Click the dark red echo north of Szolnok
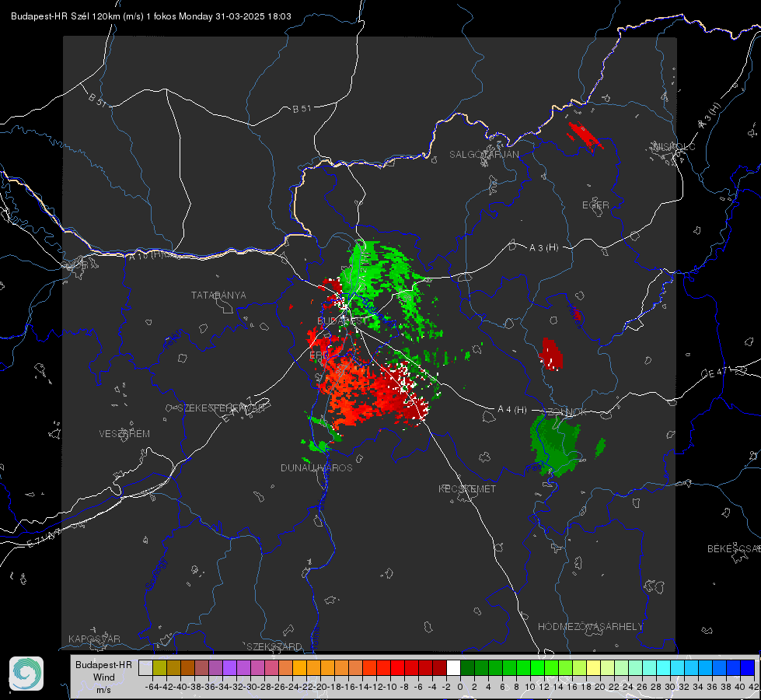Viewport: 761px width, 700px height. pyautogui.click(x=551, y=354)
